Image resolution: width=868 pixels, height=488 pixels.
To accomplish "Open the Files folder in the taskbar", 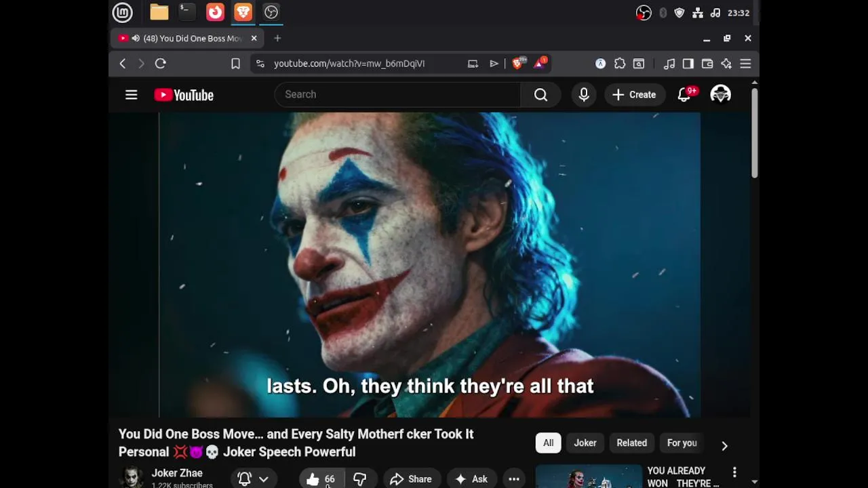I will (159, 12).
